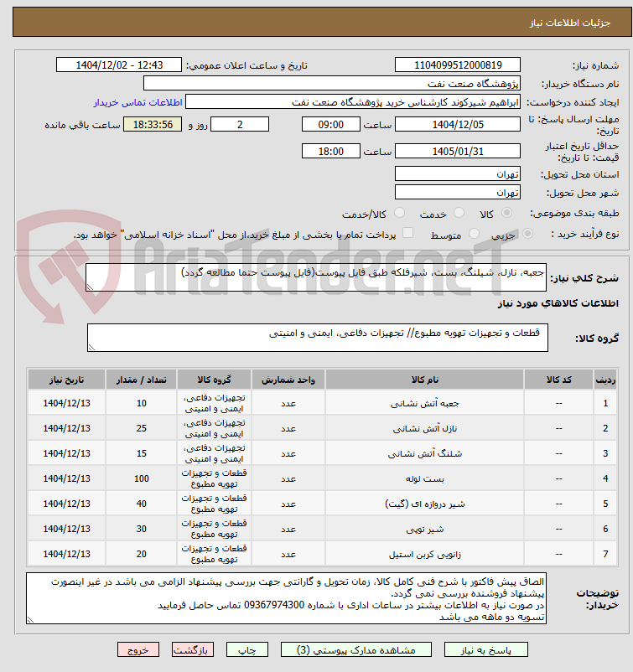Click quantity 20 in زانویی row

[142, 554]
